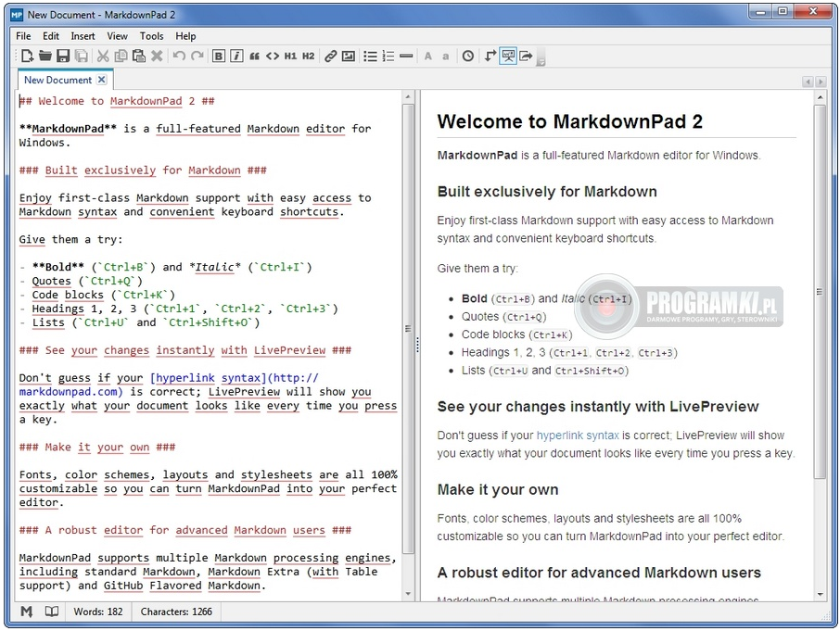Apply italic formatting
This screenshot has height=631, width=840.
236,56
